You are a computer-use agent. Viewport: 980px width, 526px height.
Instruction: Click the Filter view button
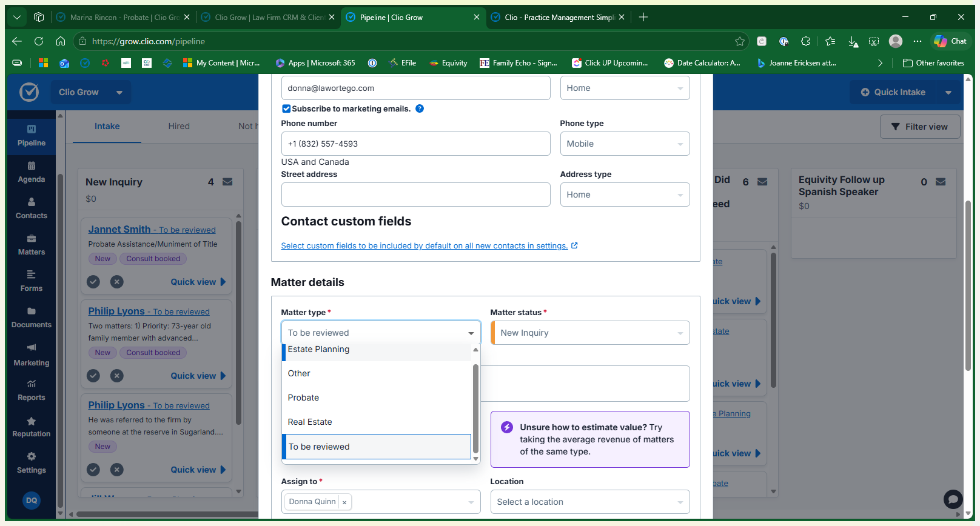tap(920, 127)
